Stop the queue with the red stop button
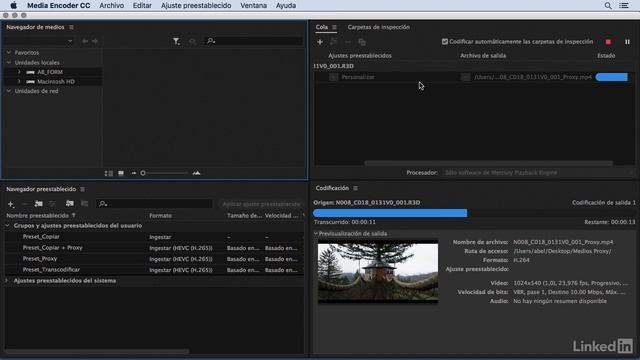Image resolution: width=640 pixels, height=360 pixels. [608, 42]
